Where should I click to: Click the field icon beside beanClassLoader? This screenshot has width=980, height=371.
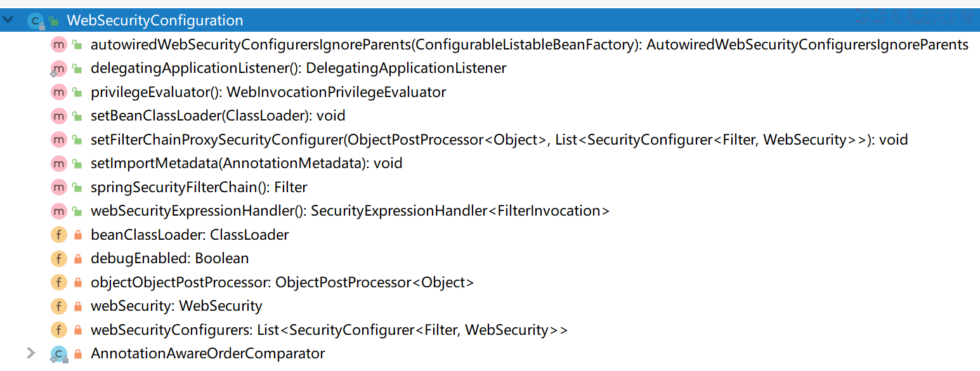click(x=59, y=235)
